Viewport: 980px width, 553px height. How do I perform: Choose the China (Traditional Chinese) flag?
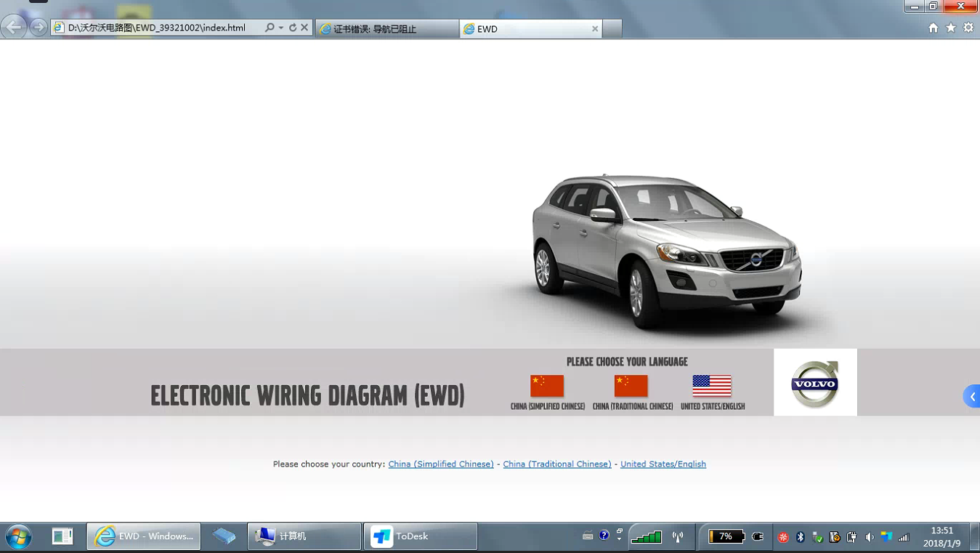click(631, 386)
